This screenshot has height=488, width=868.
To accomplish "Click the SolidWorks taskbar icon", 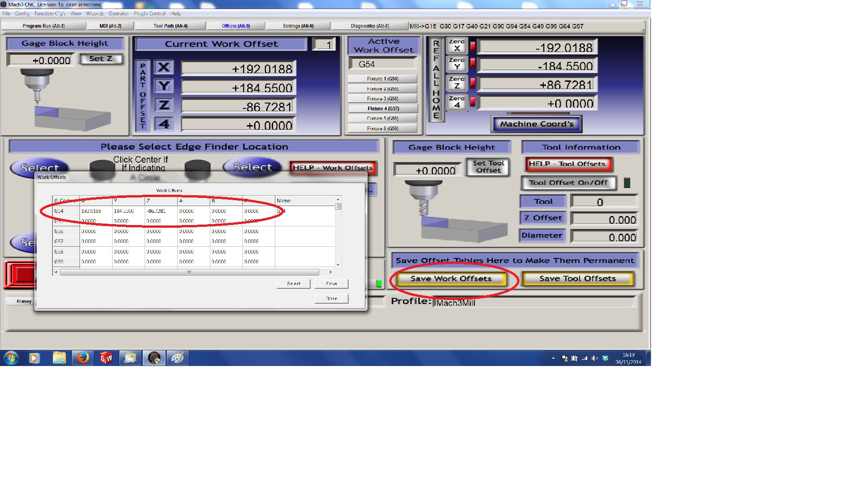I will pos(106,358).
